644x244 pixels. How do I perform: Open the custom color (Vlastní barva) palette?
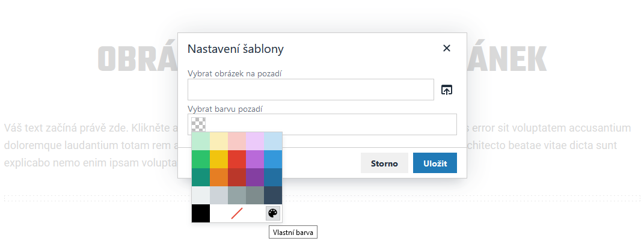click(273, 213)
